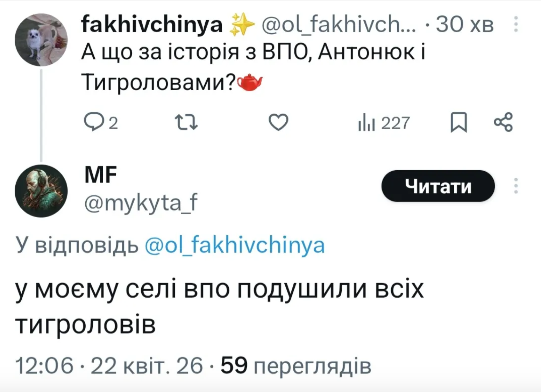This screenshot has height=392, width=541.
Task: Open the @ol_fakhivchinya mention link
Action: 235,245
